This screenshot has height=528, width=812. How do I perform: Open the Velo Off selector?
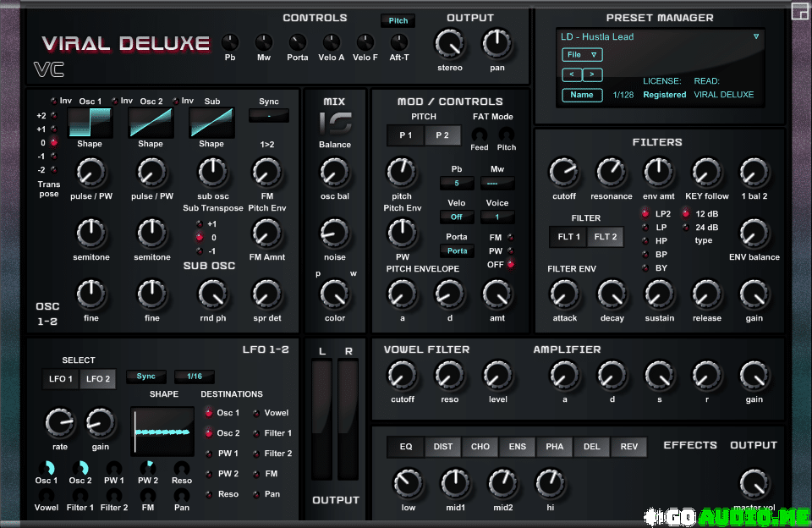click(456, 217)
